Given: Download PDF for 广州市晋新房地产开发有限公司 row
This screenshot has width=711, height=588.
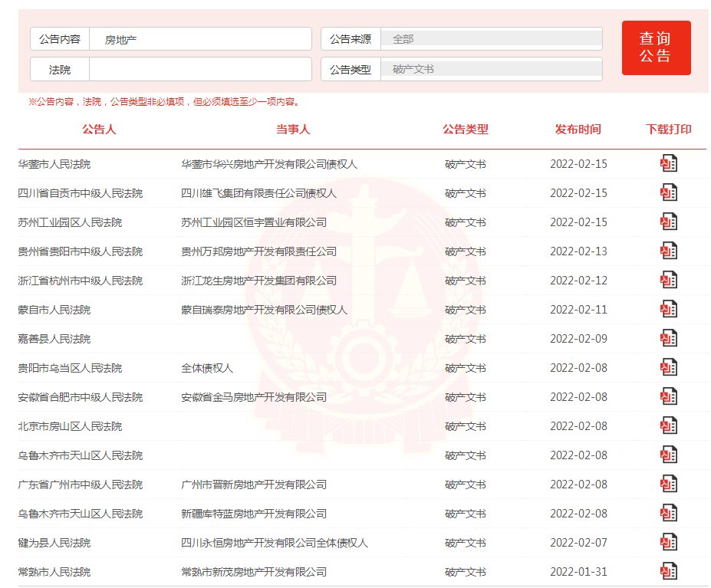Looking at the screenshot, I should 668,485.
